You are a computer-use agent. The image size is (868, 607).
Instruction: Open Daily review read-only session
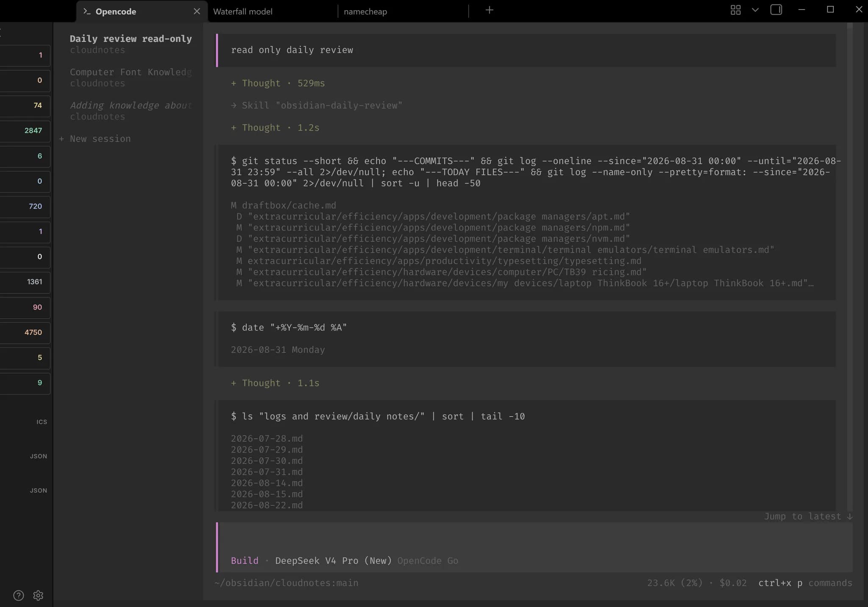pos(131,44)
